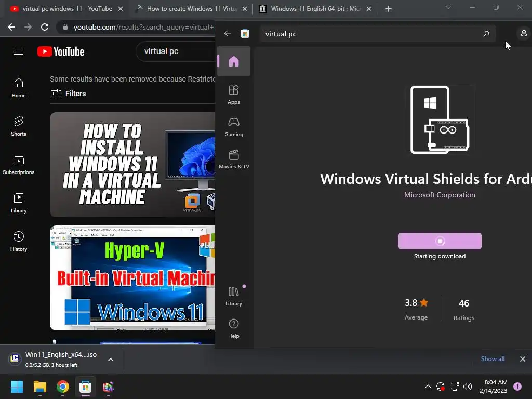
Task: Open Gaming section in Microsoft Store
Action: (x=234, y=127)
